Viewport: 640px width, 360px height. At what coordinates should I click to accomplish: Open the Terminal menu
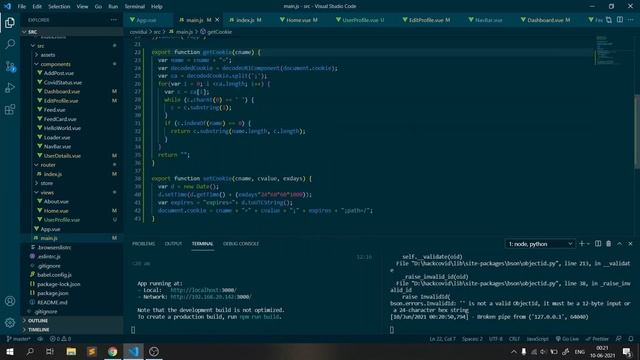click(x=135, y=7)
